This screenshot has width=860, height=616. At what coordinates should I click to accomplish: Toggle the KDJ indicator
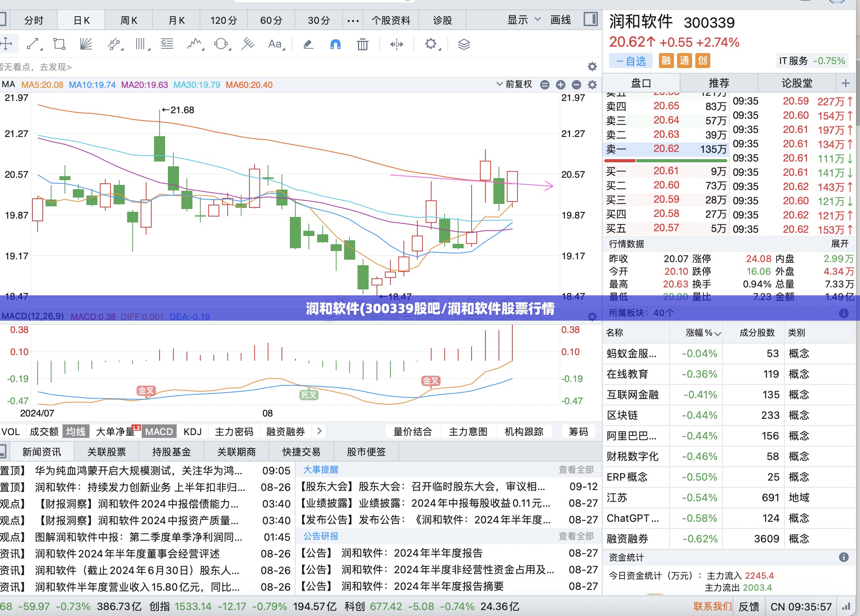pyautogui.click(x=193, y=432)
